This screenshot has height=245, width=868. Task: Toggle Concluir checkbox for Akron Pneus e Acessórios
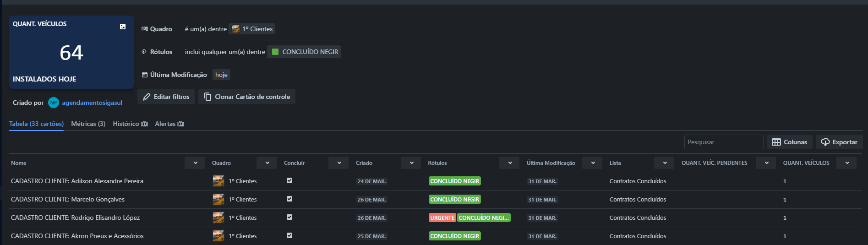(x=289, y=235)
